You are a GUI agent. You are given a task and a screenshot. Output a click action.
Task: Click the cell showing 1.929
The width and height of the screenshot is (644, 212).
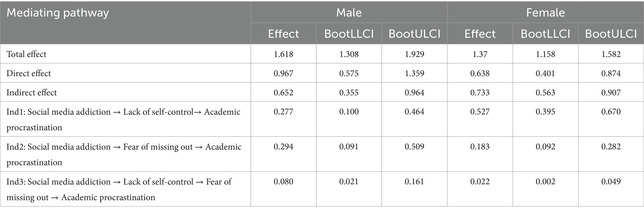[414, 54]
